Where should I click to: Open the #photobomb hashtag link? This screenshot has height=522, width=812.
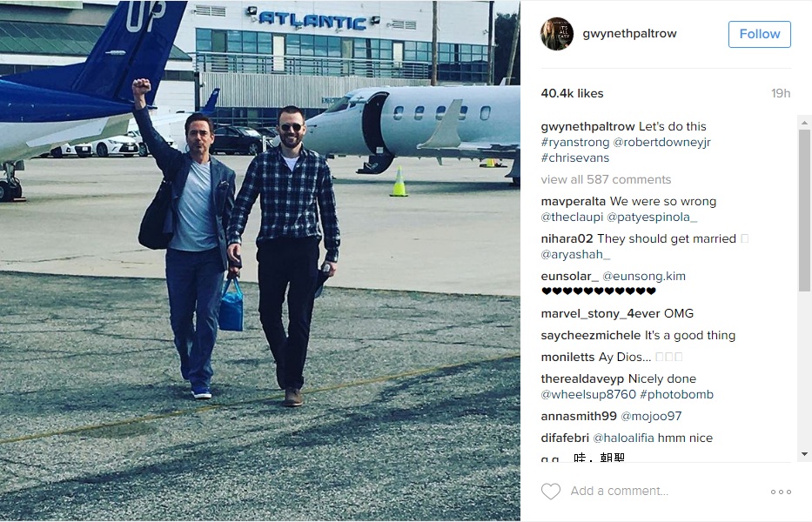click(676, 395)
